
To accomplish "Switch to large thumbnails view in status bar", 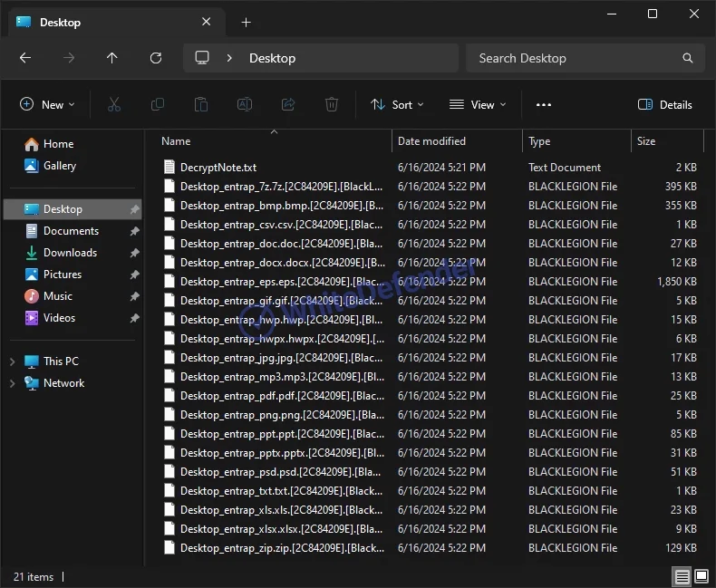I will (701, 576).
